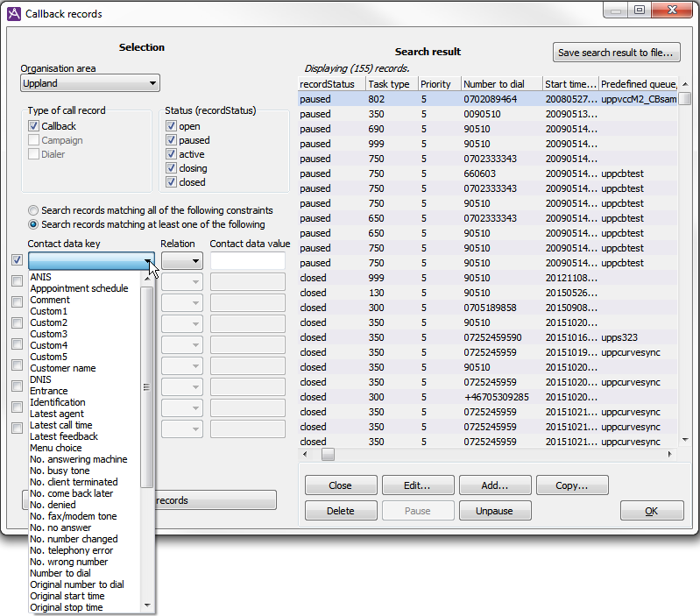Click the horizontal scrollbar's right arrow in results

pos(670,455)
